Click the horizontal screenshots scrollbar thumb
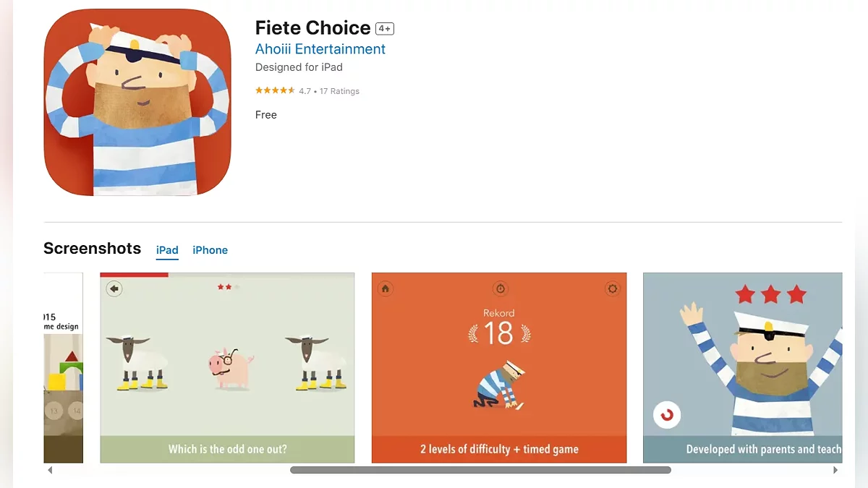This screenshot has height=488, width=868. point(480,470)
